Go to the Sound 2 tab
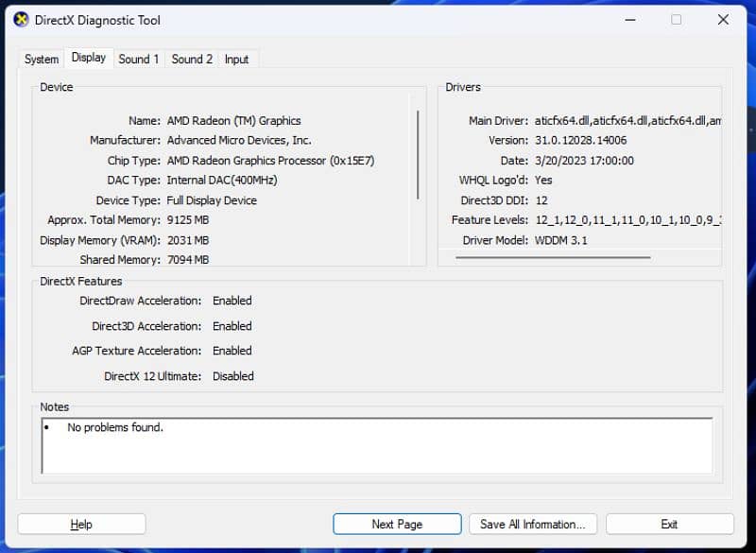Screen dimensions: 756x553 [x=192, y=59]
